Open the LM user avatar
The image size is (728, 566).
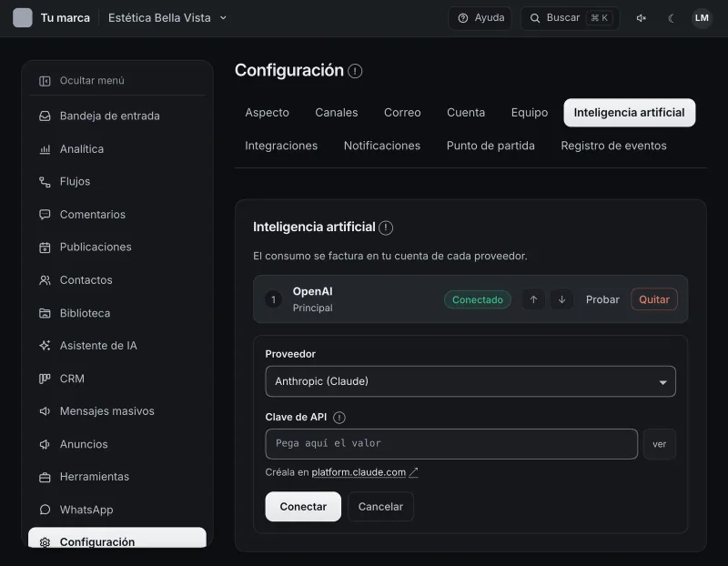click(x=702, y=18)
